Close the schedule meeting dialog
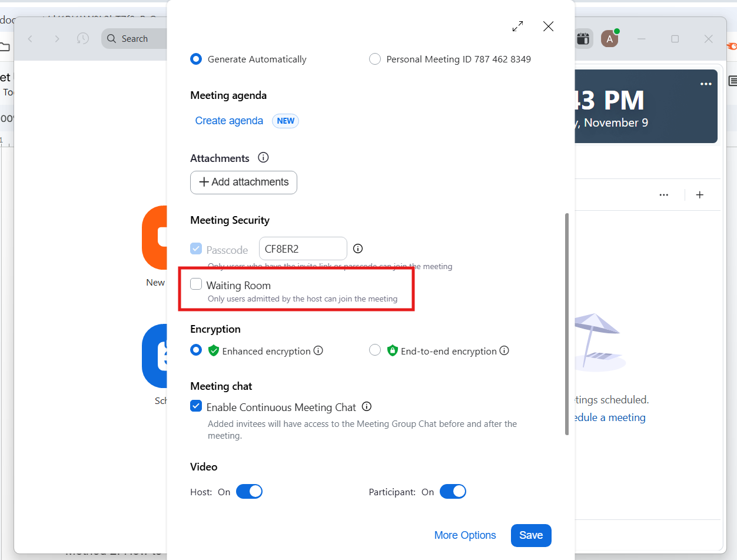 point(548,26)
